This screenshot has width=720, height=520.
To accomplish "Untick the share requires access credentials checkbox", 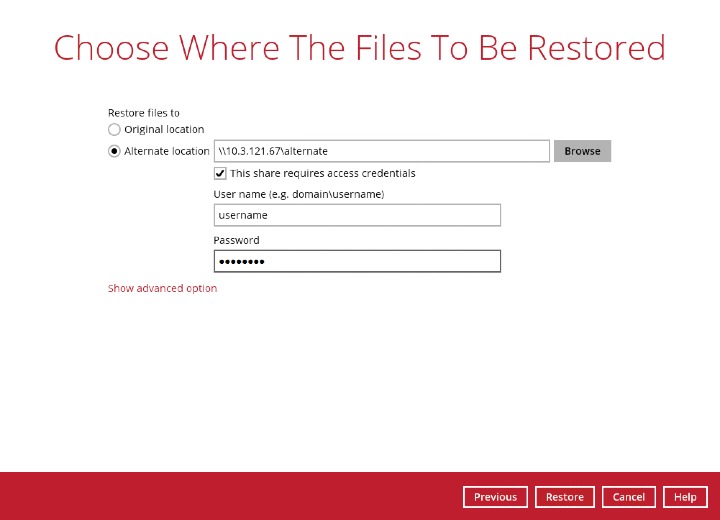I will 220,174.
